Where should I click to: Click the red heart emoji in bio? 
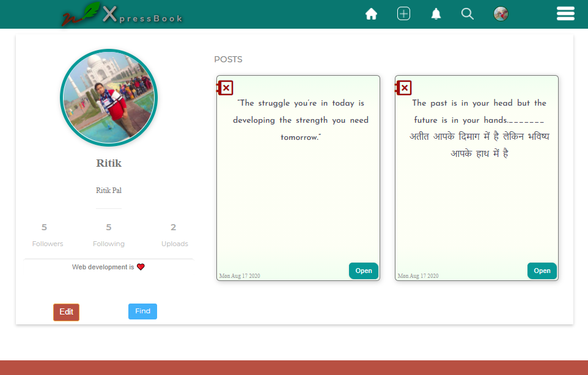click(x=141, y=267)
